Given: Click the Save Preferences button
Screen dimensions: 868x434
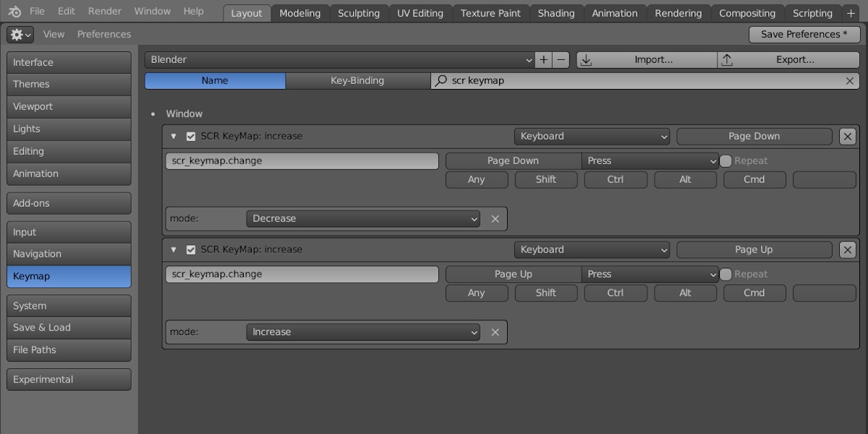Looking at the screenshot, I should click(x=804, y=34).
